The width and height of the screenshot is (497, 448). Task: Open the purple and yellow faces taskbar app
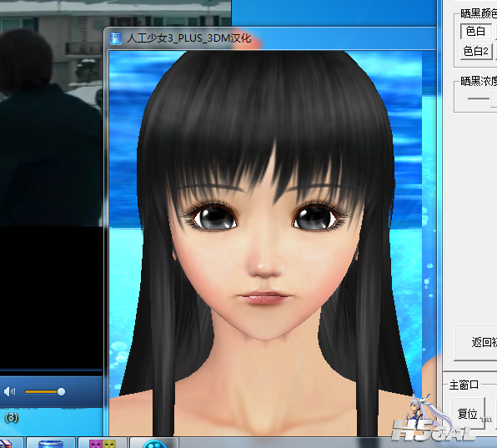[x=103, y=443]
